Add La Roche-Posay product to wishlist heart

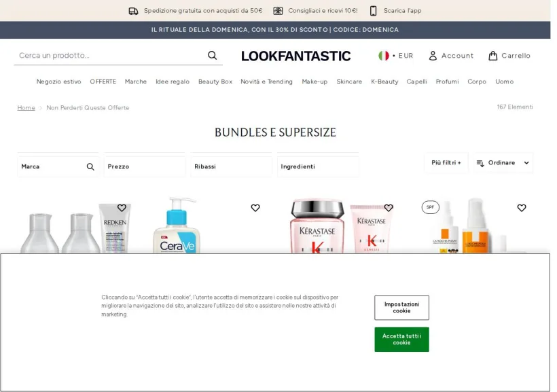522,208
